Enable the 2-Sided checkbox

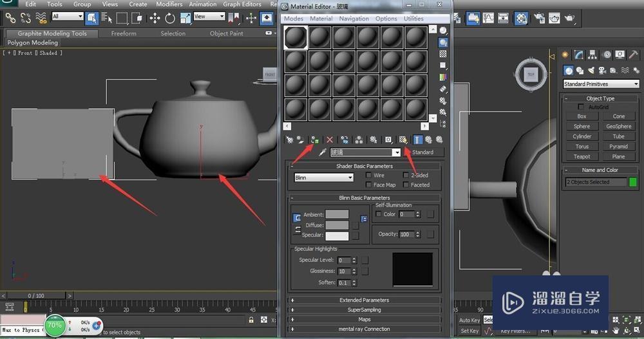(406, 175)
